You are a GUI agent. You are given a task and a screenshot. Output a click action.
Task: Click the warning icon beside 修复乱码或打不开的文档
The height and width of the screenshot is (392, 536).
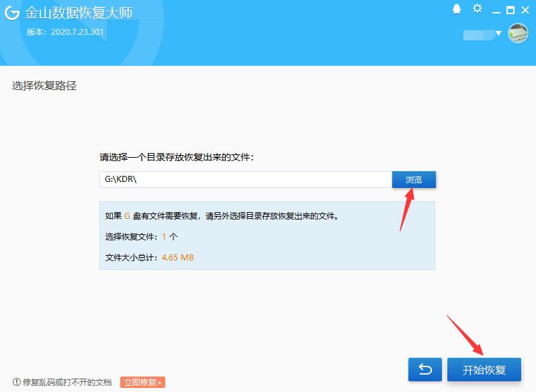(16, 382)
